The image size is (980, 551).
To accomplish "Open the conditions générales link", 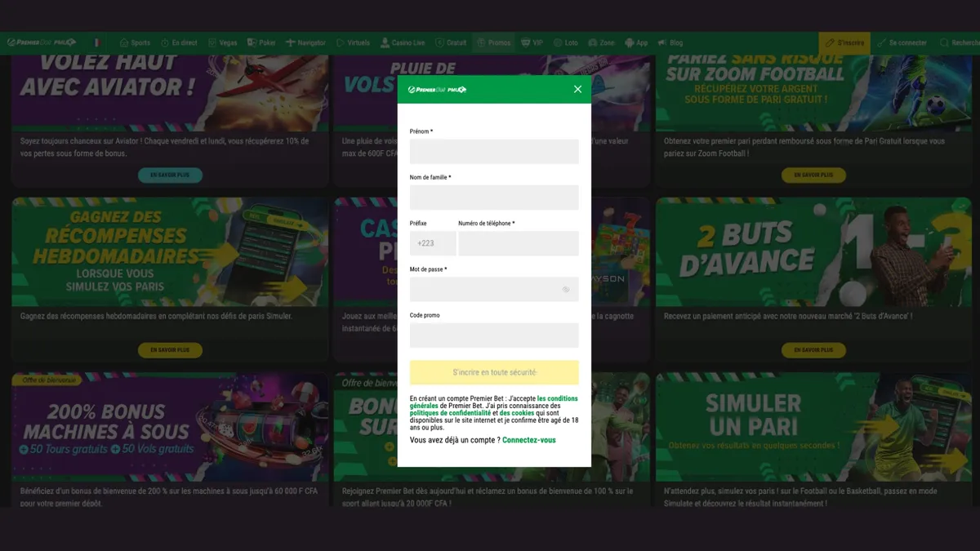I will 557,398.
